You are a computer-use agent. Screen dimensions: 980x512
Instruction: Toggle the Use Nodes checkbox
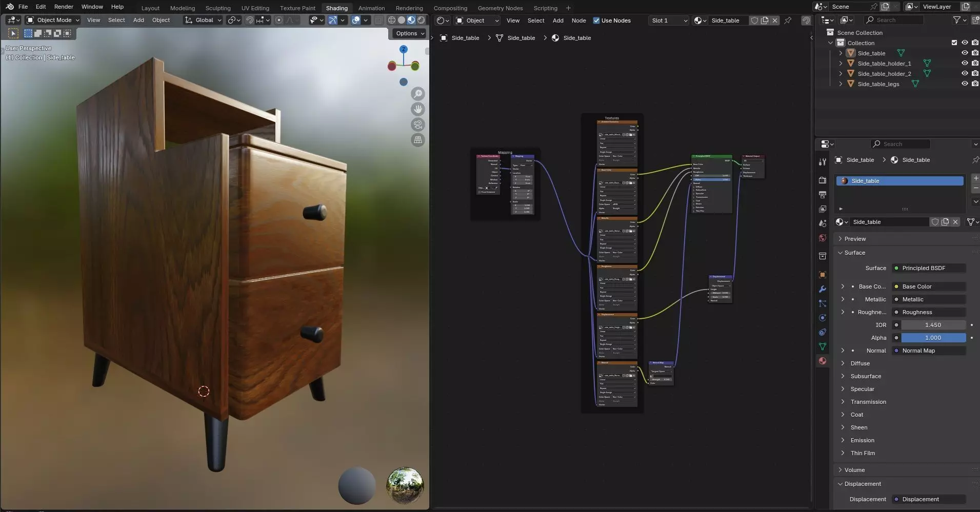(596, 21)
